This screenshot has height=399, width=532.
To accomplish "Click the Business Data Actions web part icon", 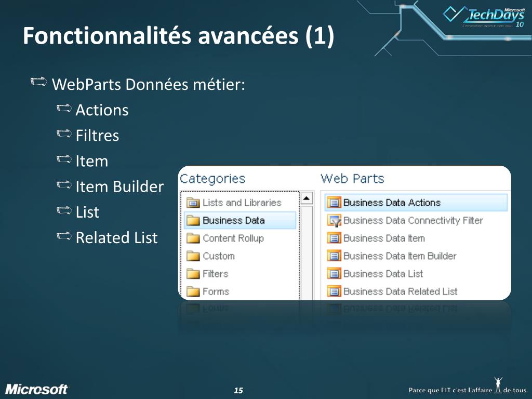I will [334, 203].
